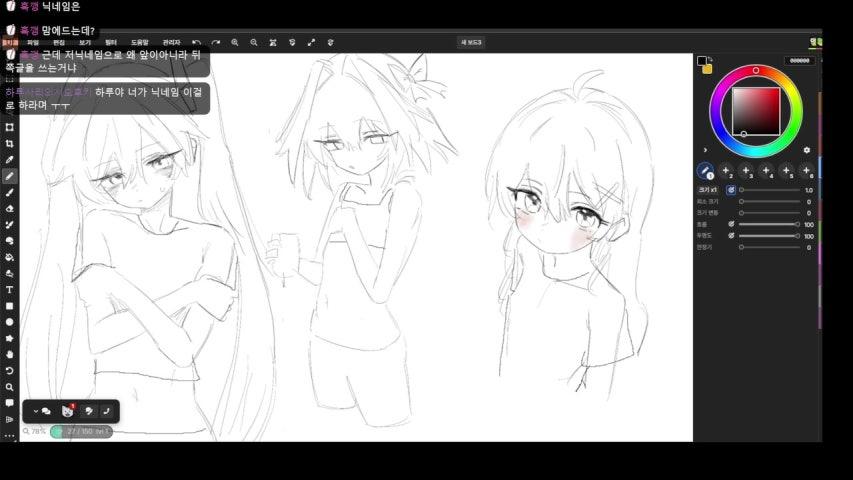Open the 파일 (File) menu
The height and width of the screenshot is (480, 853).
pos(33,42)
